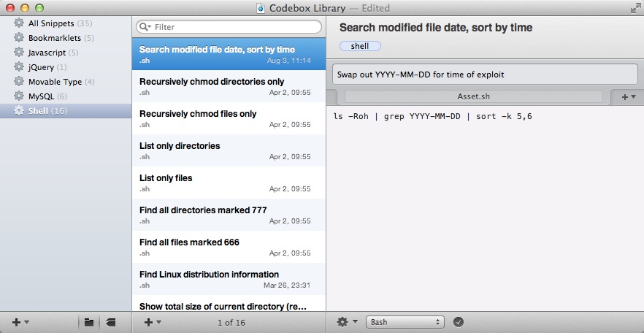Click the Edited label in title bar
Viewport: 644px width, 333px height.
coord(376,8)
